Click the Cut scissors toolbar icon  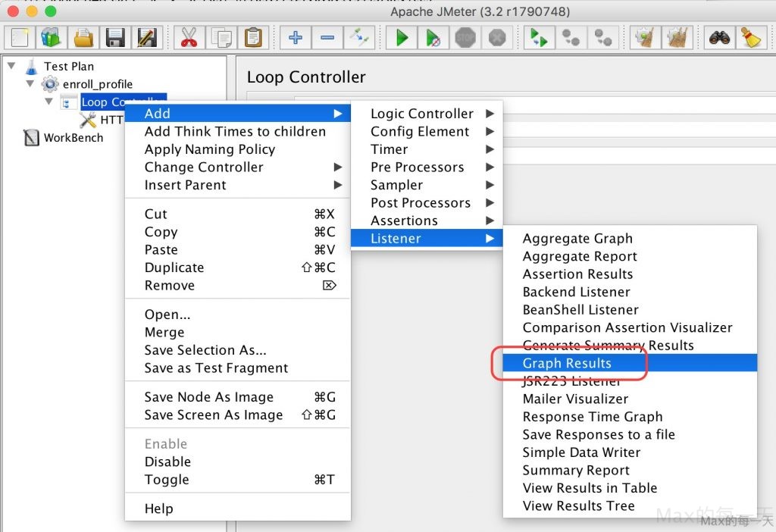click(x=189, y=36)
